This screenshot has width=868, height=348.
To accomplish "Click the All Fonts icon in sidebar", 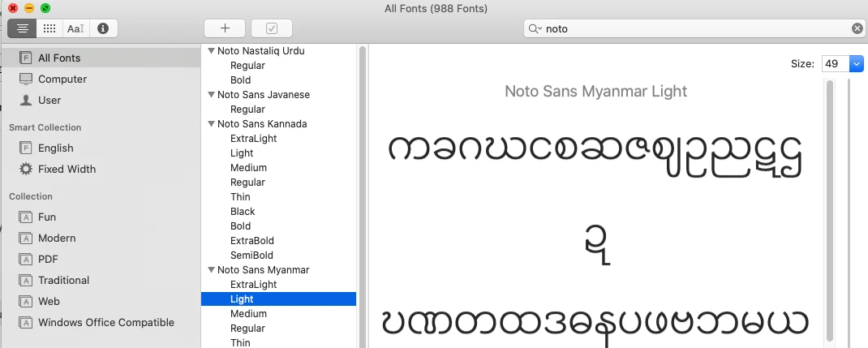I will point(25,58).
